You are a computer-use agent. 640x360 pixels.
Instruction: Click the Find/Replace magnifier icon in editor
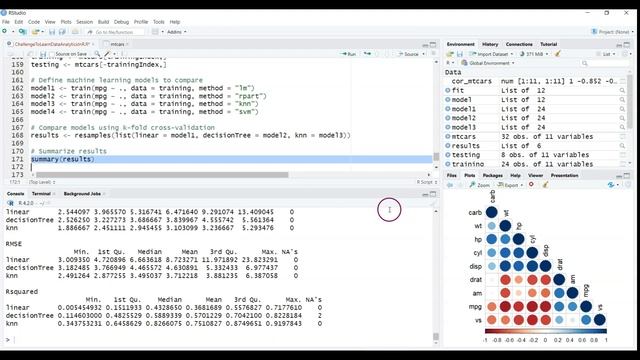coord(97,54)
